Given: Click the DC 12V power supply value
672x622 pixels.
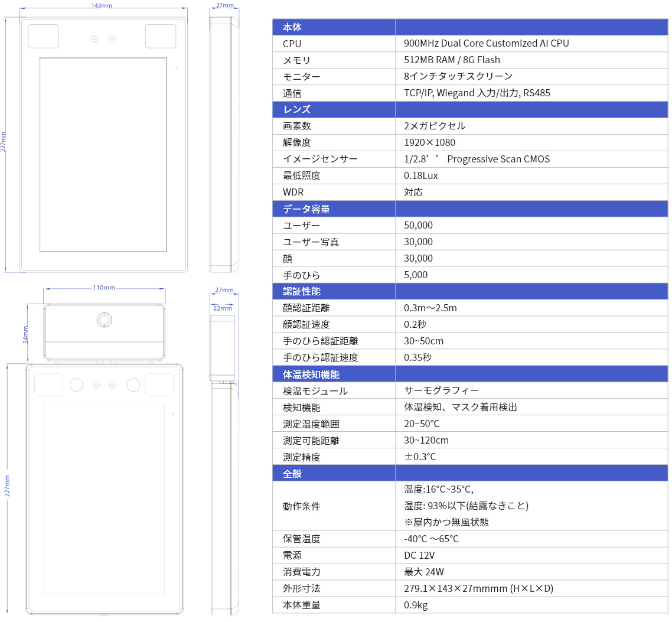Looking at the screenshot, I should click(419, 555).
